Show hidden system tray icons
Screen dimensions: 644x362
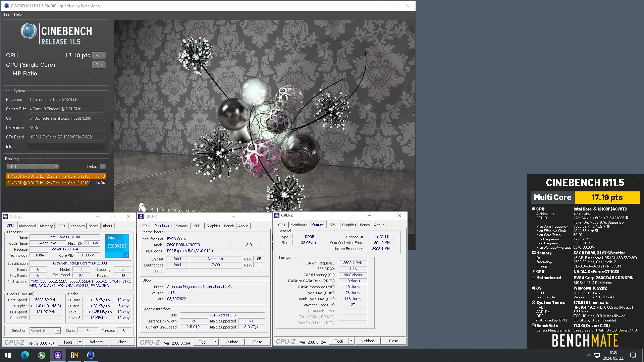coord(589,355)
